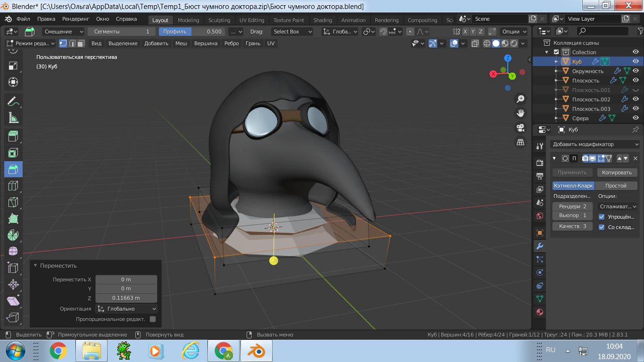Select the Extrude Region tool
Screen dimensions: 644x362
pos(13,137)
